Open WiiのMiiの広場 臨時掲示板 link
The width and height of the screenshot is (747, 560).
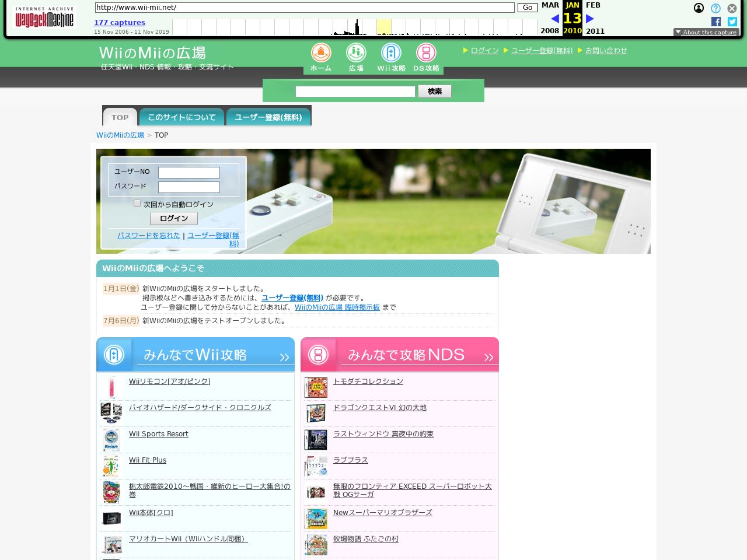337,307
